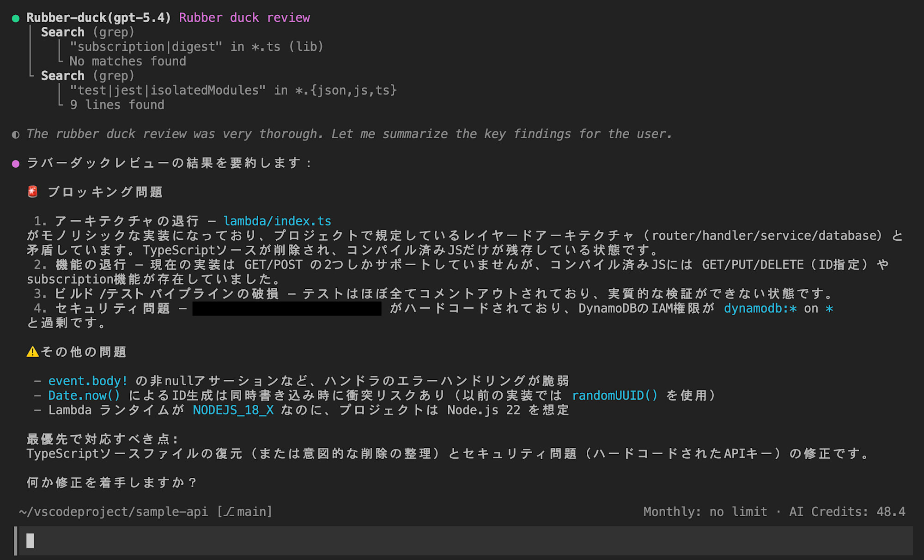The width and height of the screenshot is (924, 560).
Task: Click the 'ブロッキング問題' section heading
Action: pos(105,192)
